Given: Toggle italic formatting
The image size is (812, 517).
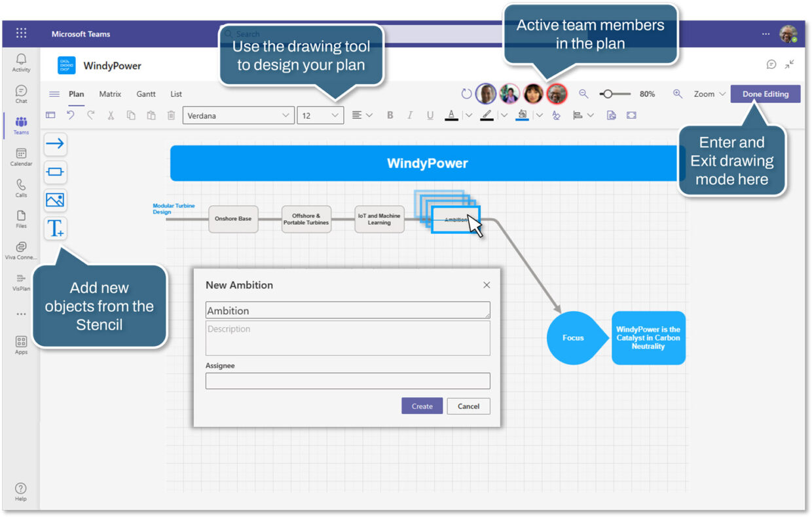Looking at the screenshot, I should click(410, 115).
